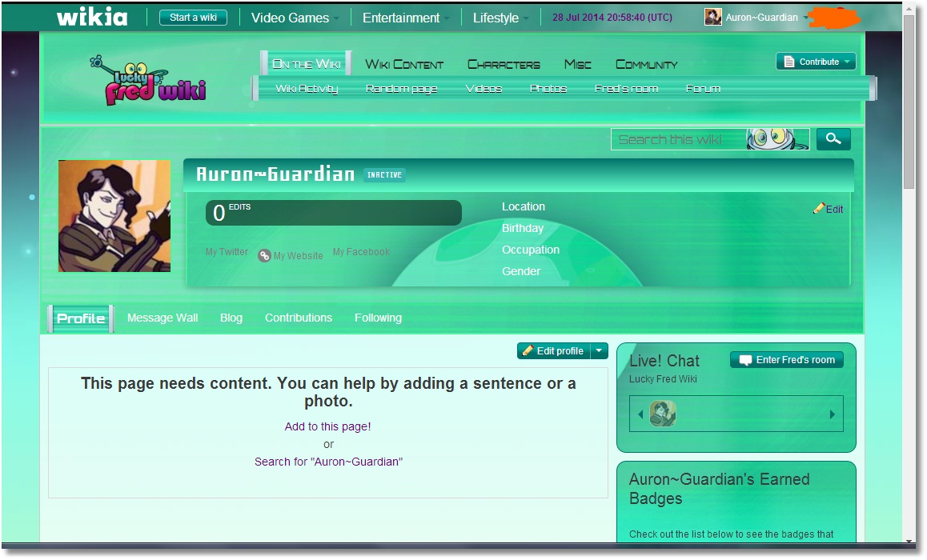Image resolution: width=927 pixels, height=560 pixels.
Task: Click the Lucky Fred Wiki chat subtitle
Action: pos(663,379)
